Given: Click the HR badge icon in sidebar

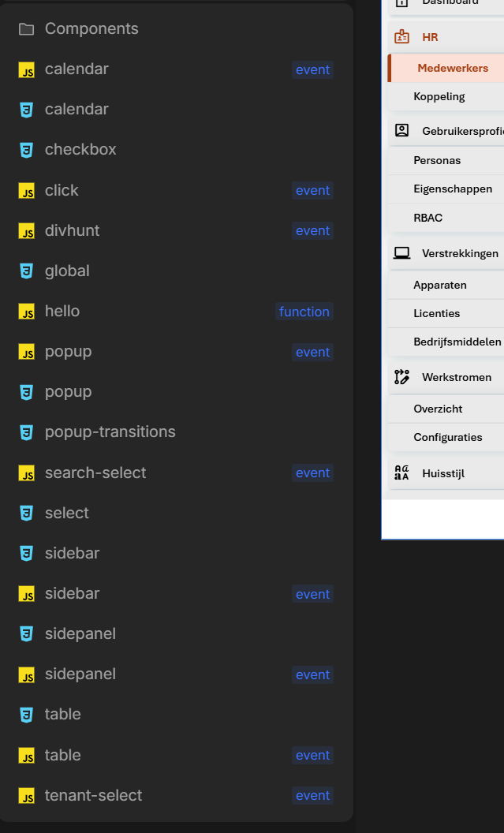Looking at the screenshot, I should 402,36.
